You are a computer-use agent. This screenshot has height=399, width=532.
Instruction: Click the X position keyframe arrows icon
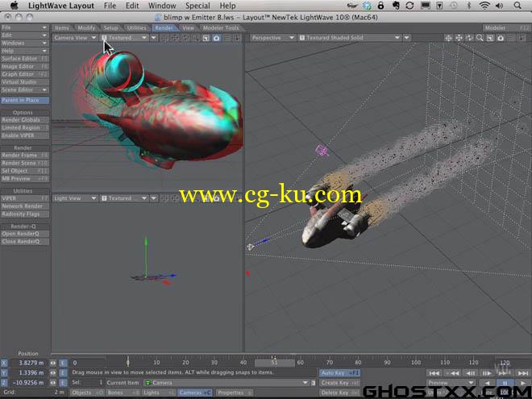53,363
